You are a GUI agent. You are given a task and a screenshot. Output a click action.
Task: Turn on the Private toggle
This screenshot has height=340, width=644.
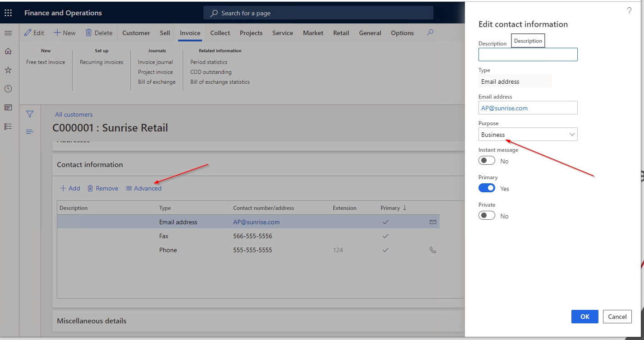point(487,215)
